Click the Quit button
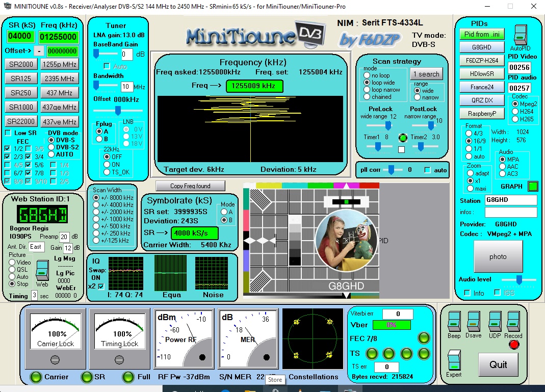This screenshot has height=392, width=545. point(498,364)
